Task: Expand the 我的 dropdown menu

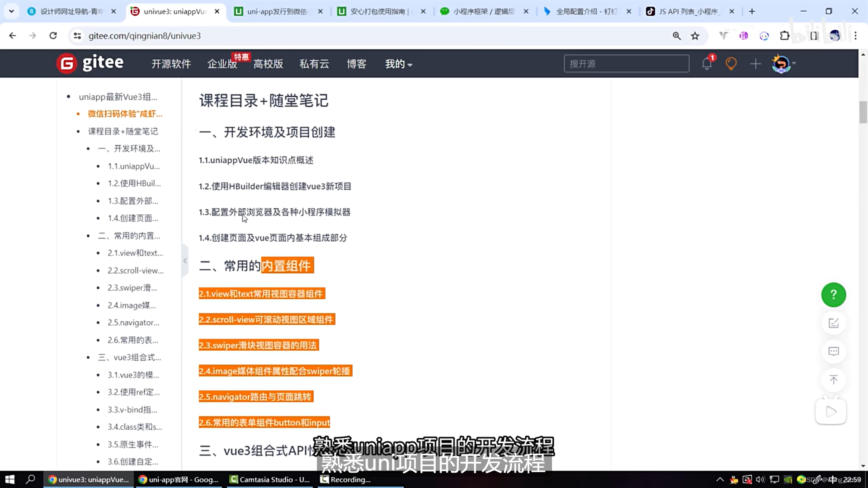Action: point(398,64)
